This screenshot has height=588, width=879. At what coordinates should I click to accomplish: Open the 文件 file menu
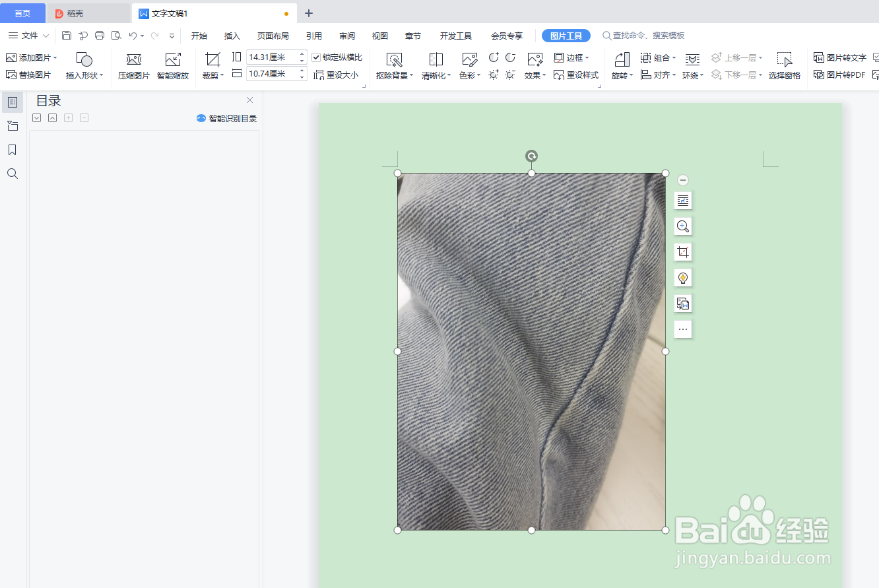pos(28,36)
